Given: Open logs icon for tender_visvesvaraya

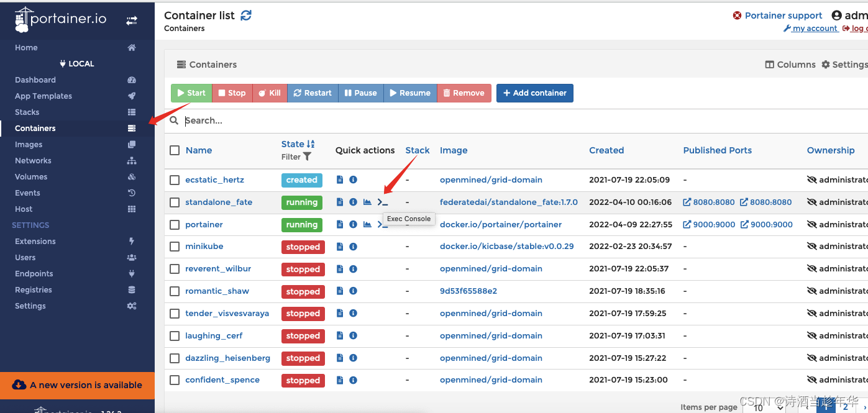Looking at the screenshot, I should (x=340, y=314).
